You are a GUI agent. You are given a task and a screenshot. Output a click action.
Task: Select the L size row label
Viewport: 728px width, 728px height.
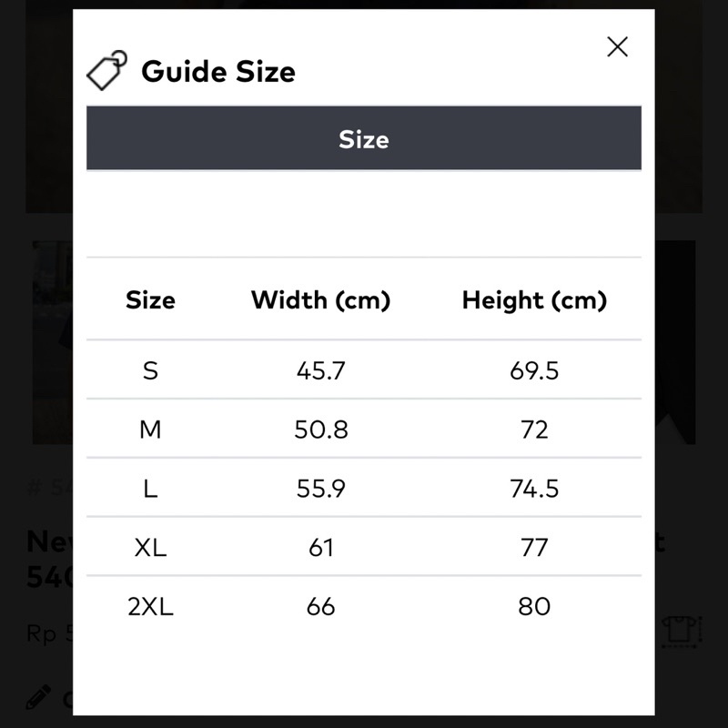[150, 489]
